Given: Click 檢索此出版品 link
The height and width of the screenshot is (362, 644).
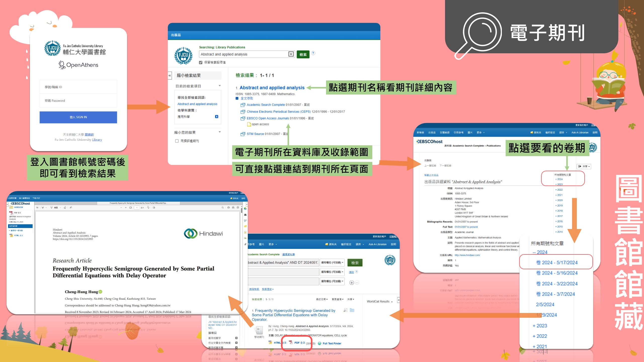Looking at the screenshot, I should pos(431,175).
